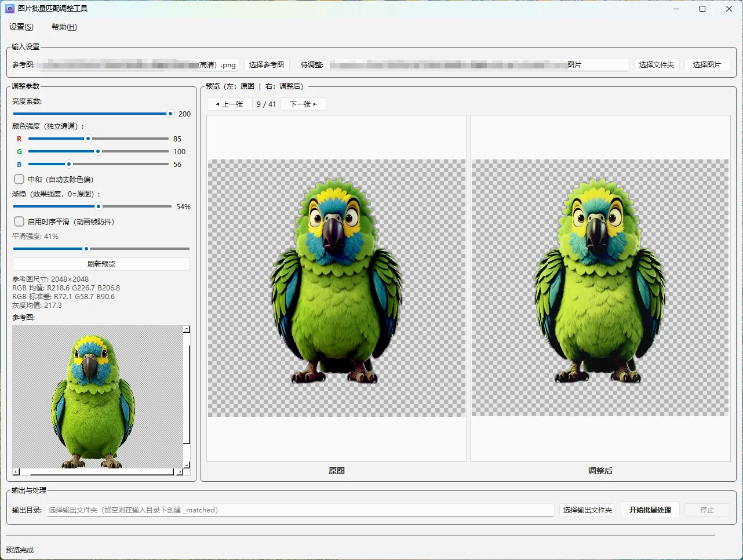Click reference thumbnail scroll-left arrow
Screen dimensions: 743x560
[x=16, y=472]
